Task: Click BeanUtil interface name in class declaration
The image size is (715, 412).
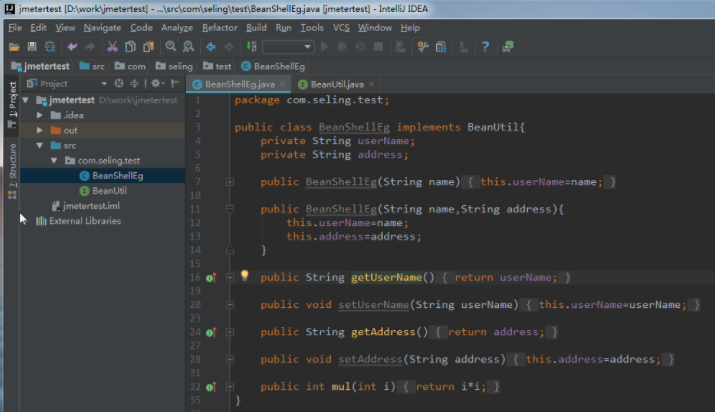Action: click(492, 127)
